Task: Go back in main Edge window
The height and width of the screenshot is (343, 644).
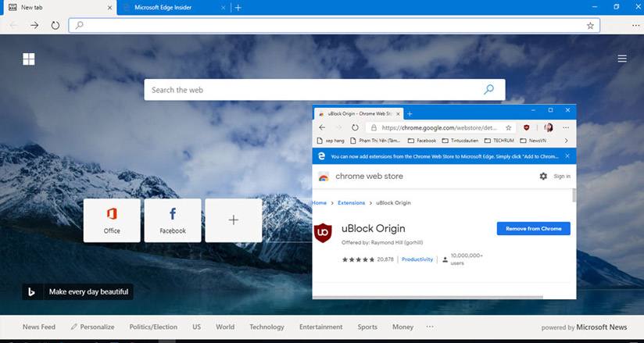Action: click(13, 26)
